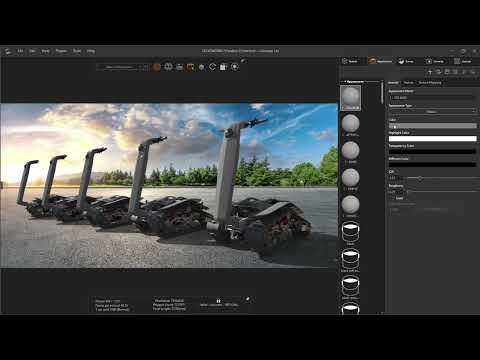Screen dimensions: 480x360
Task: Click the camera-shaped icon in main toolbar
Action: tap(179, 67)
